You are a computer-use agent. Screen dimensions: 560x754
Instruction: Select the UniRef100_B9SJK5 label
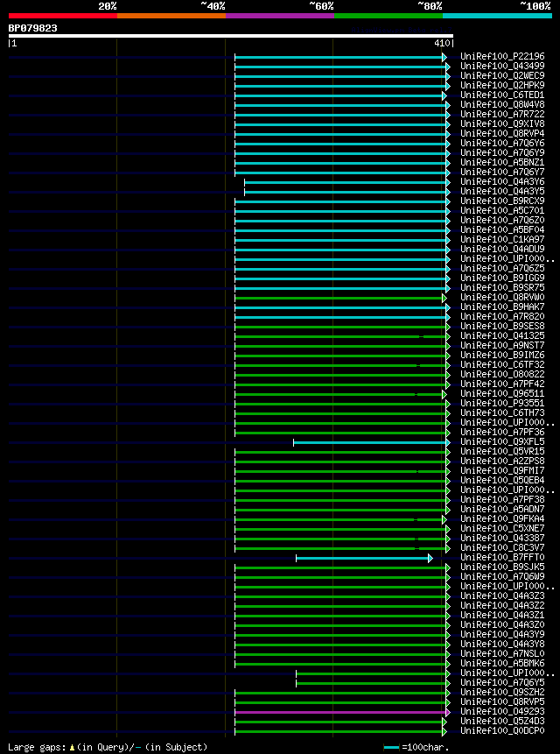click(502, 567)
